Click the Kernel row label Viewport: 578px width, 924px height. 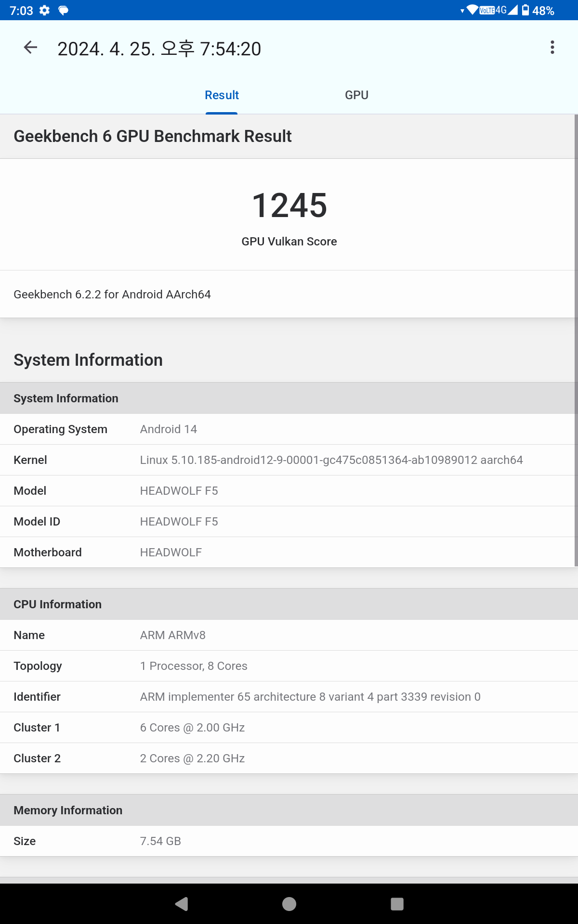(30, 460)
